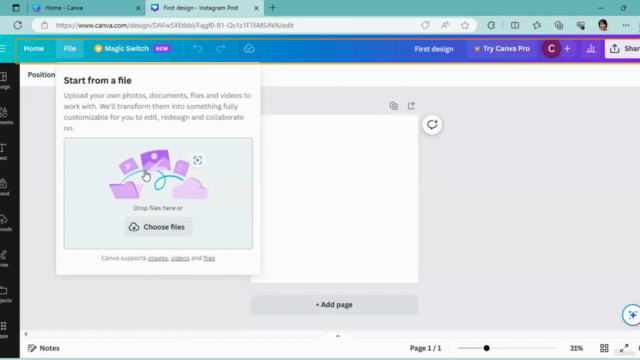The image size is (640, 360).
Task: Open the 31% zoom level menu
Action: [576, 348]
